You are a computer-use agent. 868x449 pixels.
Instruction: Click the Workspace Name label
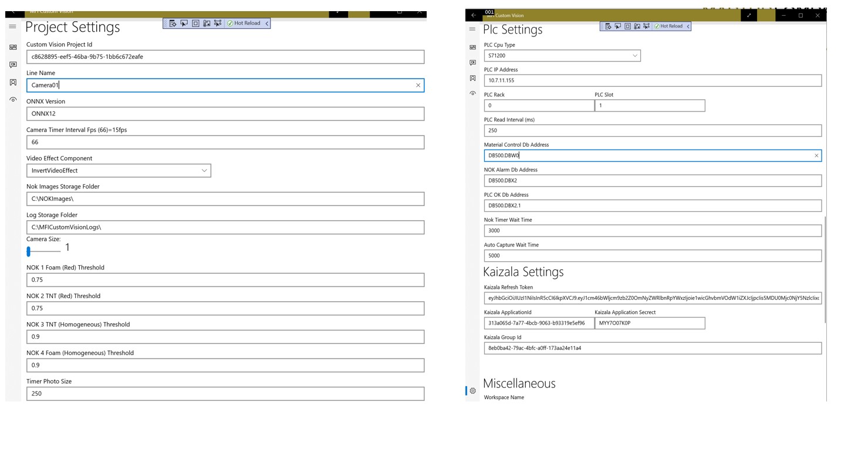click(x=504, y=397)
